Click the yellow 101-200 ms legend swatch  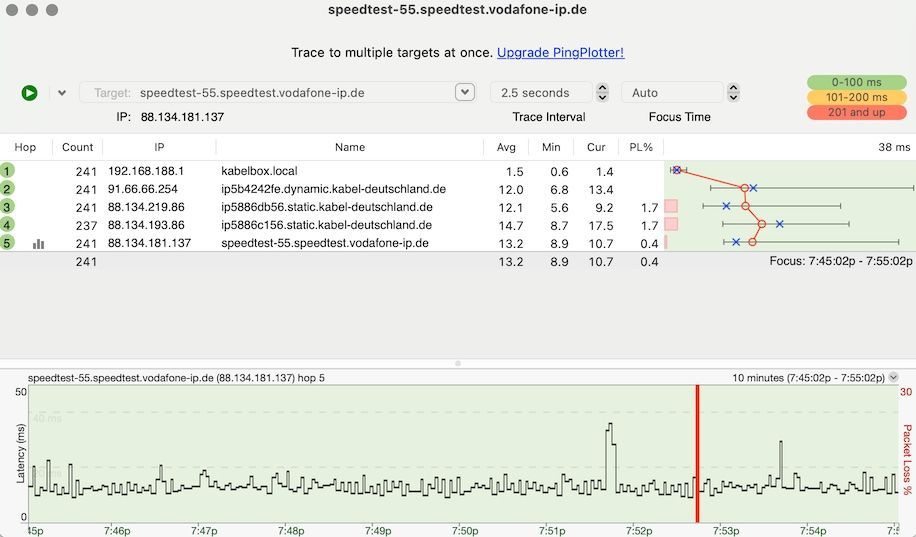[x=857, y=97]
